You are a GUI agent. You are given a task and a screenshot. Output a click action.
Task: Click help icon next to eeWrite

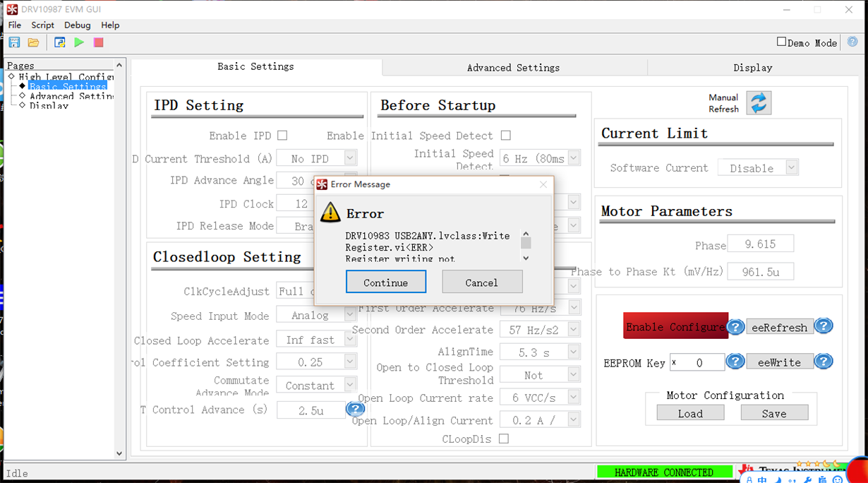(824, 361)
